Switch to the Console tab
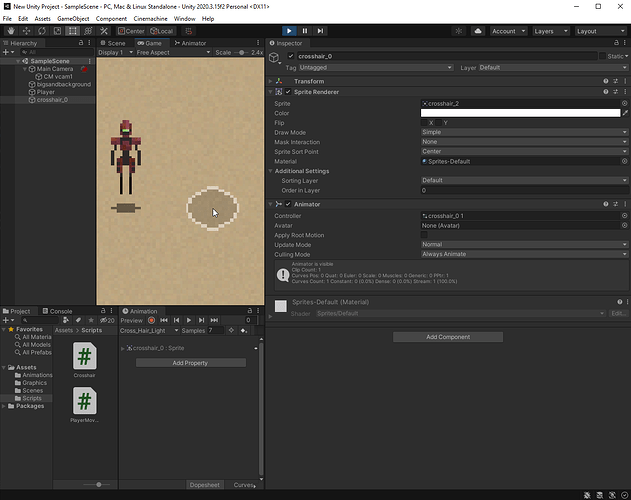The width and height of the screenshot is (631, 500). tap(60, 311)
